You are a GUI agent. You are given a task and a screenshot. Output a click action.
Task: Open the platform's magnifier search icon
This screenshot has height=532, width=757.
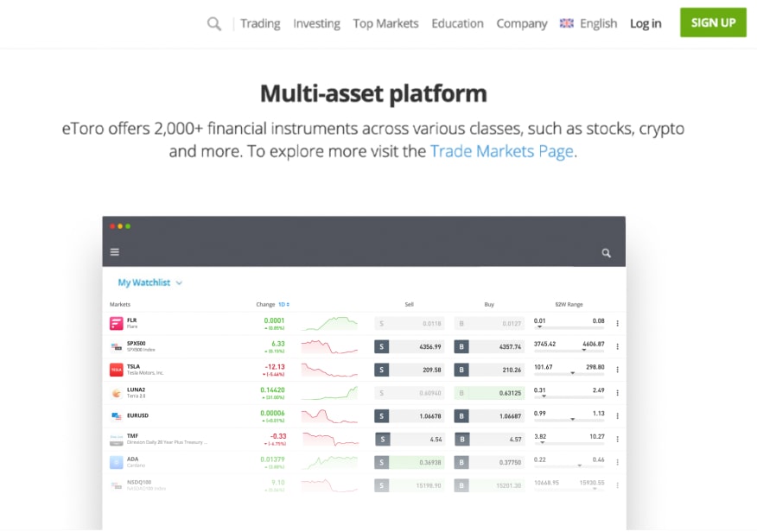pos(605,253)
